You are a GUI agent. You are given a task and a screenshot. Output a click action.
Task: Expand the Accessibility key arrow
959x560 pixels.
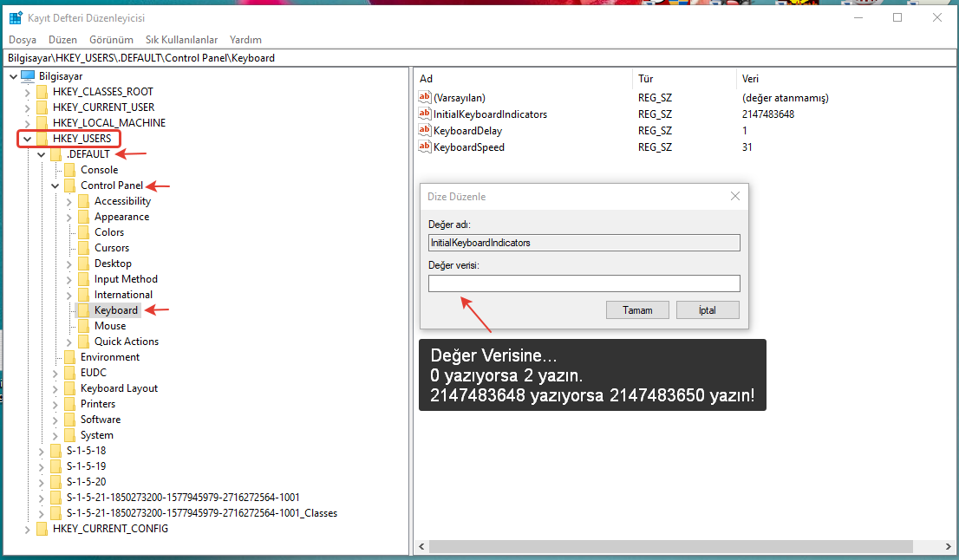point(68,201)
